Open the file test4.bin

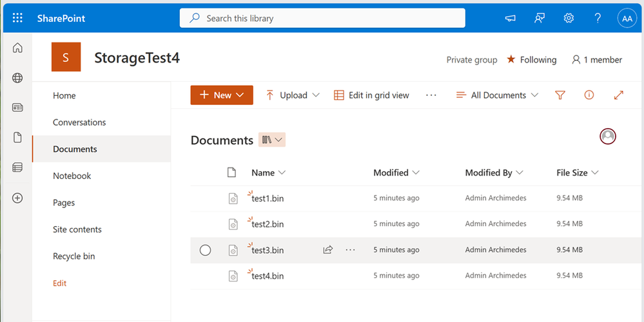tap(268, 276)
